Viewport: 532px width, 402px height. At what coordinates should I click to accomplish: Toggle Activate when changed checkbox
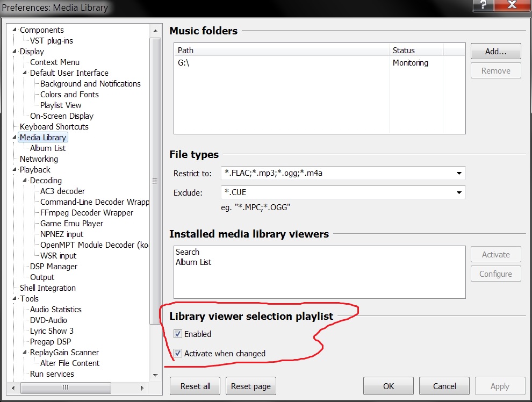tap(178, 354)
